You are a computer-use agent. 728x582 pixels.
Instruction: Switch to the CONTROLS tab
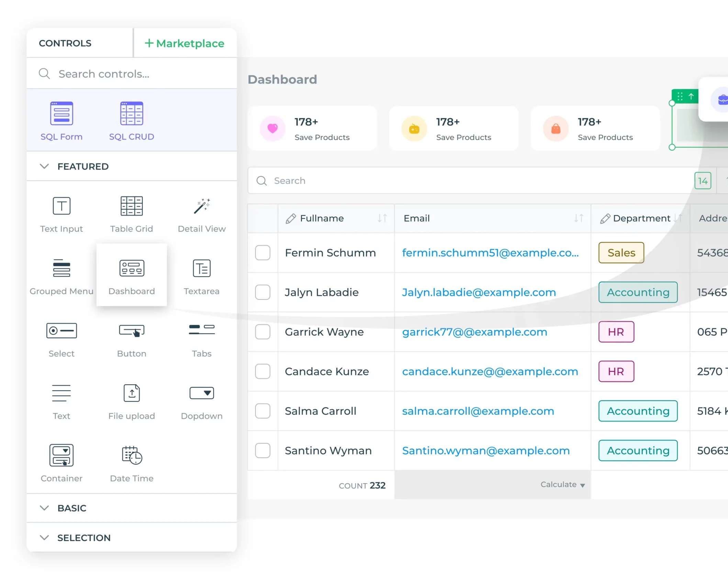click(x=65, y=43)
